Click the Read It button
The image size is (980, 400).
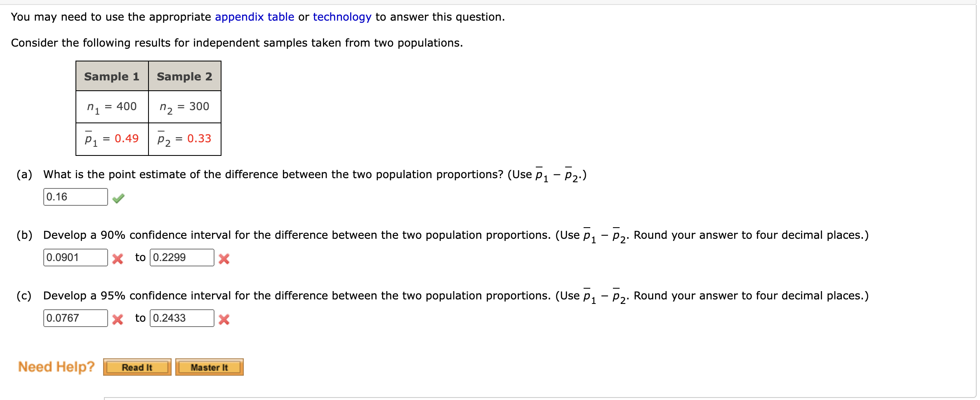click(x=137, y=367)
